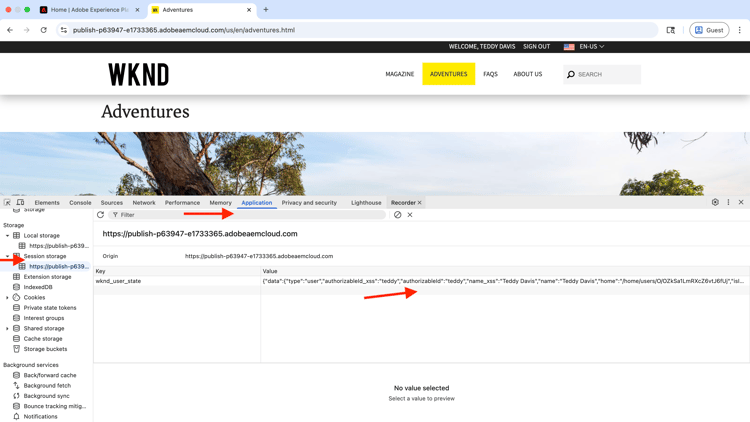Delete selected storage entry X icon
The width and height of the screenshot is (750, 422).
pyautogui.click(x=410, y=215)
